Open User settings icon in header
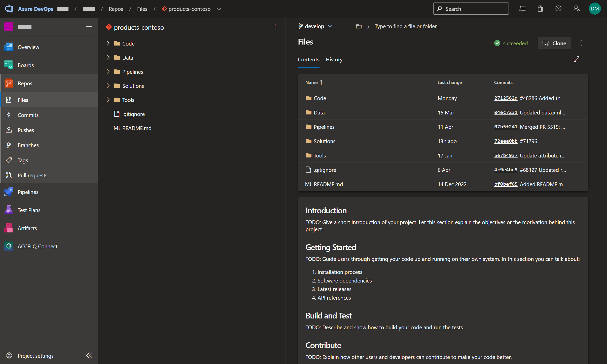 (577, 9)
